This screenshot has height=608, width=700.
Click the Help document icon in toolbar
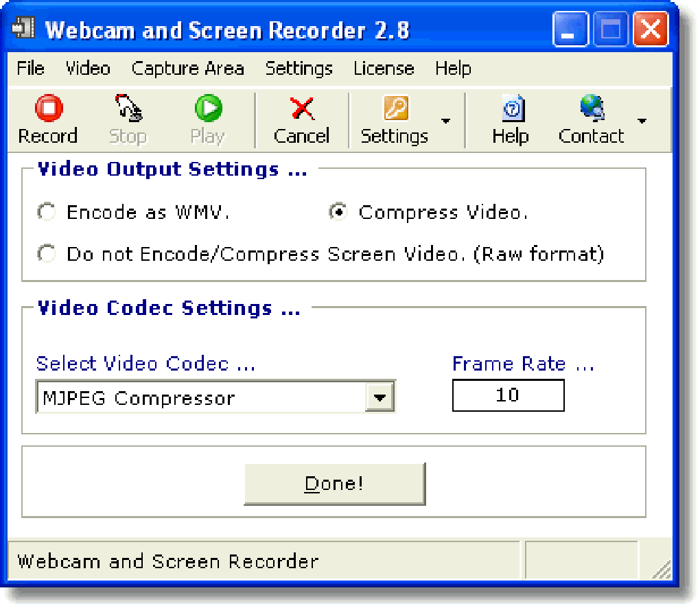click(513, 108)
